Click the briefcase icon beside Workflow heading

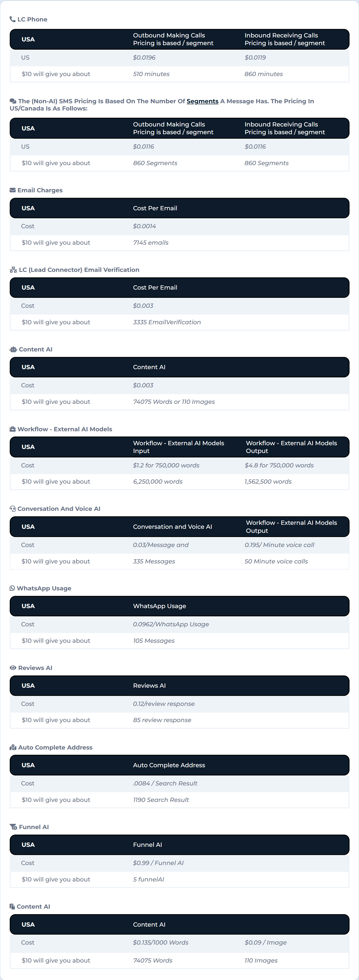click(12, 429)
